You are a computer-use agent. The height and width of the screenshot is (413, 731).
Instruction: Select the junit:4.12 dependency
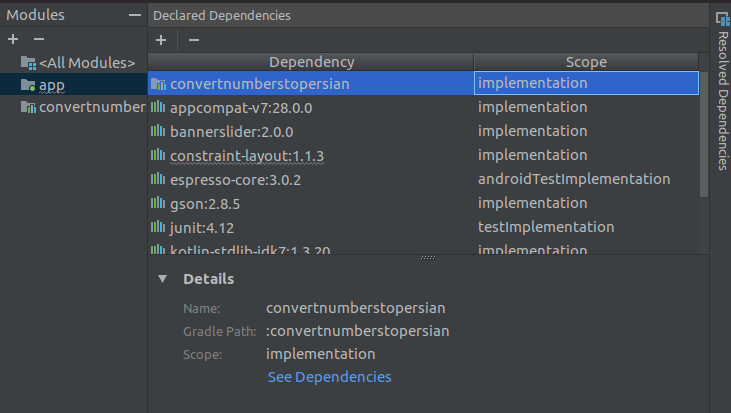(x=202, y=228)
